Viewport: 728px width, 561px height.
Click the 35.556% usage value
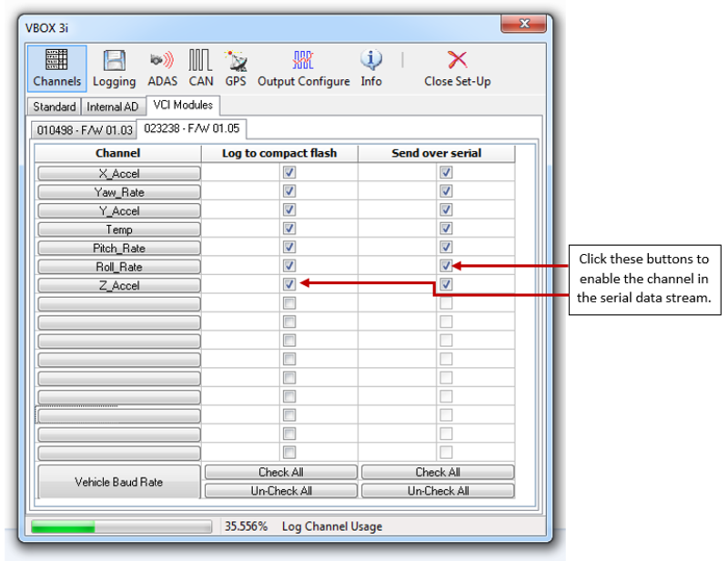point(246,526)
